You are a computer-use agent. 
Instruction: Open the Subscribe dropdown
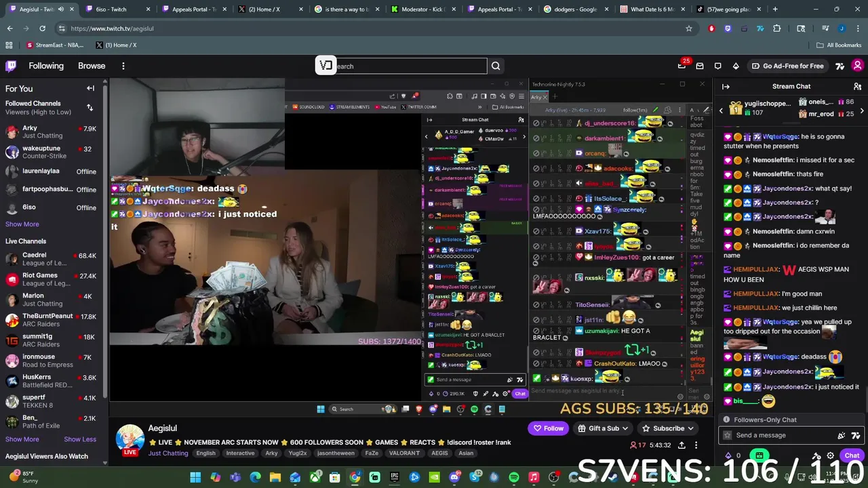pos(668,428)
